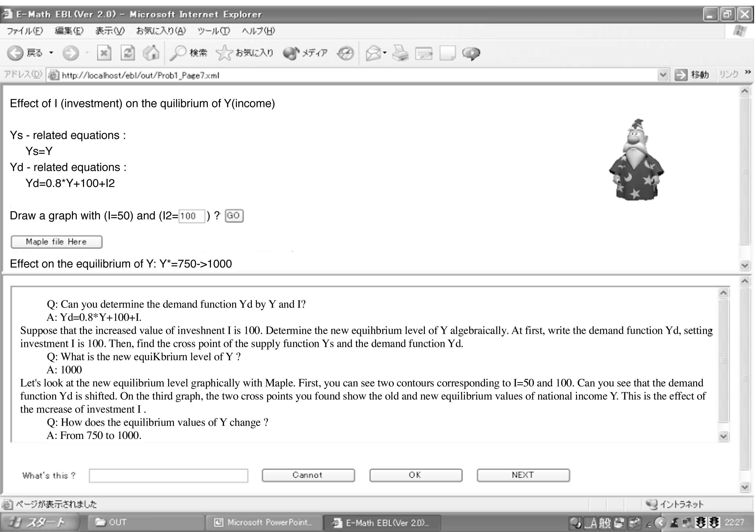Open the Back button history dropdown arrow
This screenshot has width=756, height=532.
(x=51, y=53)
